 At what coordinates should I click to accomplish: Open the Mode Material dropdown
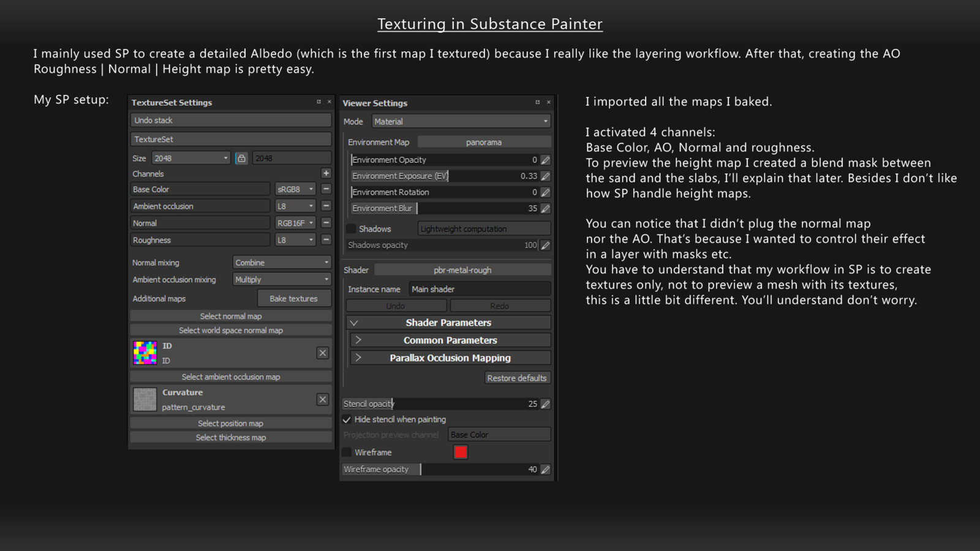coord(461,121)
